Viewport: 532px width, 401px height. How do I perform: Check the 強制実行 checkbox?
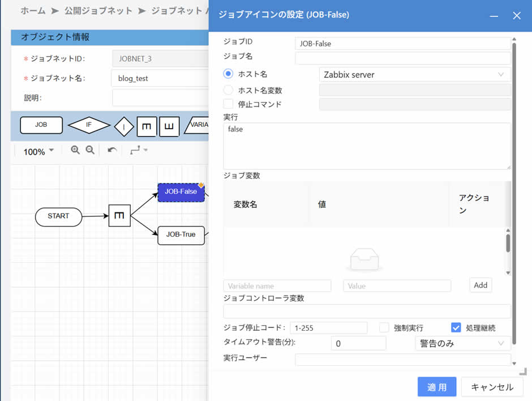384,327
